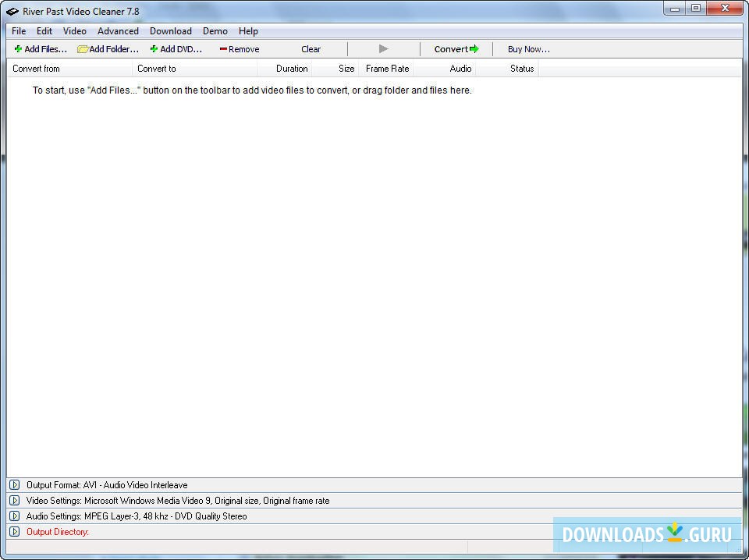This screenshot has width=749, height=560.
Task: Click the Output Format: AVI text
Action: (x=107, y=485)
